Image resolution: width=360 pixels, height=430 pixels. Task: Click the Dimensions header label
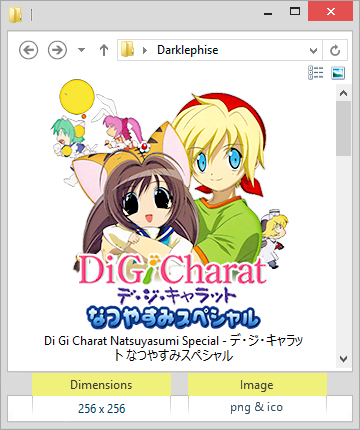pyautogui.click(x=101, y=385)
